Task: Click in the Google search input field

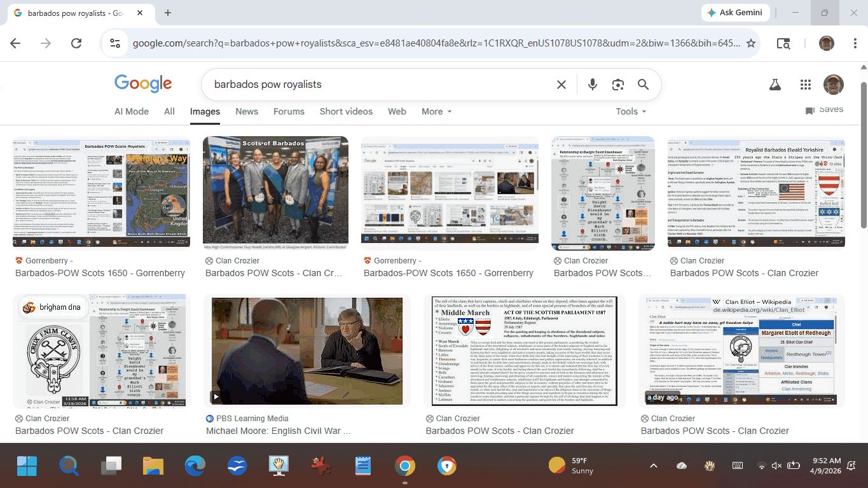Action: click(382, 85)
